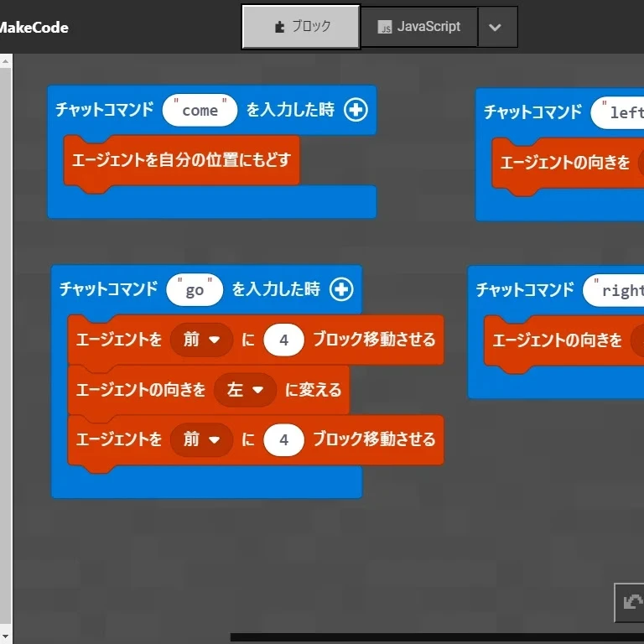
Task: Edit the value 4 in first move block
Action: pyautogui.click(x=283, y=340)
